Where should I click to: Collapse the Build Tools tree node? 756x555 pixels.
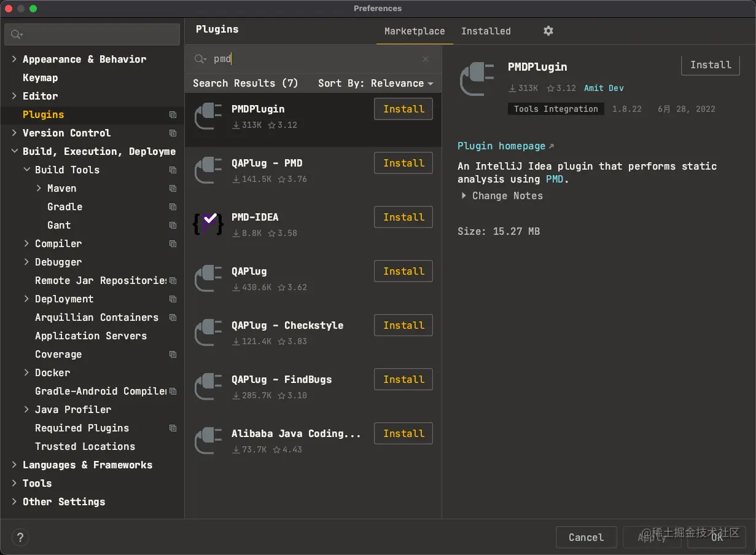(x=26, y=170)
